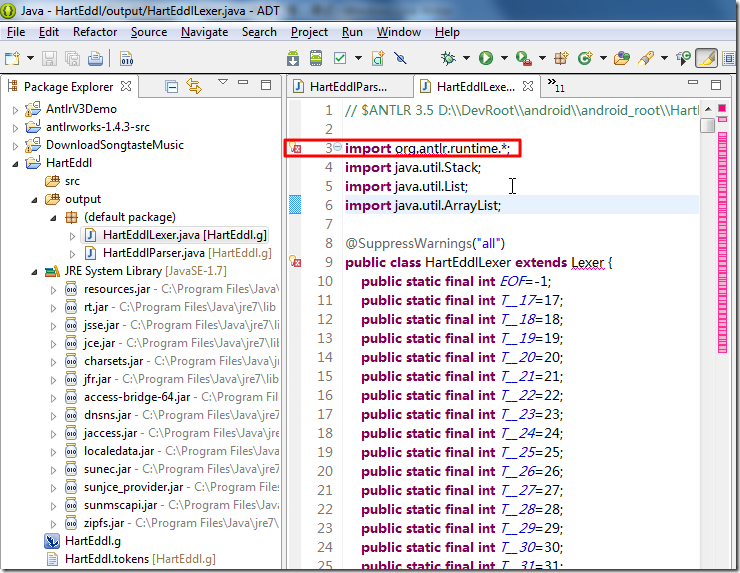
Task: Minimize the editor area
Action: tap(693, 82)
